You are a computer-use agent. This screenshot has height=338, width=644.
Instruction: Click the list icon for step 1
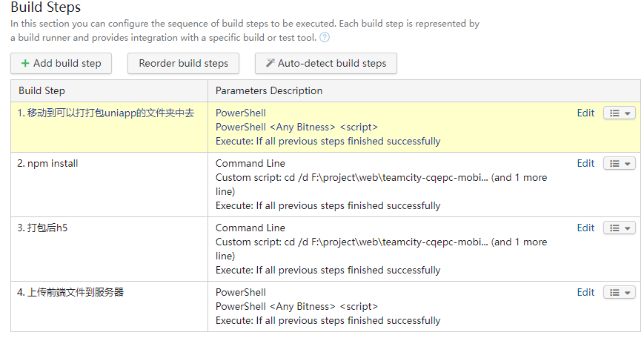(x=614, y=113)
